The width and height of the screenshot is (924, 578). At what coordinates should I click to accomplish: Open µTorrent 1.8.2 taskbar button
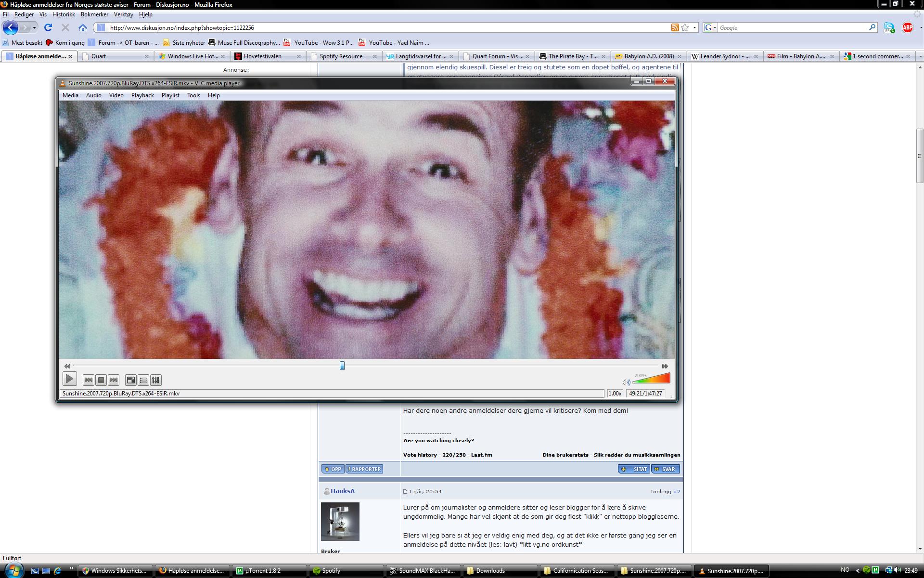pyautogui.click(x=269, y=571)
